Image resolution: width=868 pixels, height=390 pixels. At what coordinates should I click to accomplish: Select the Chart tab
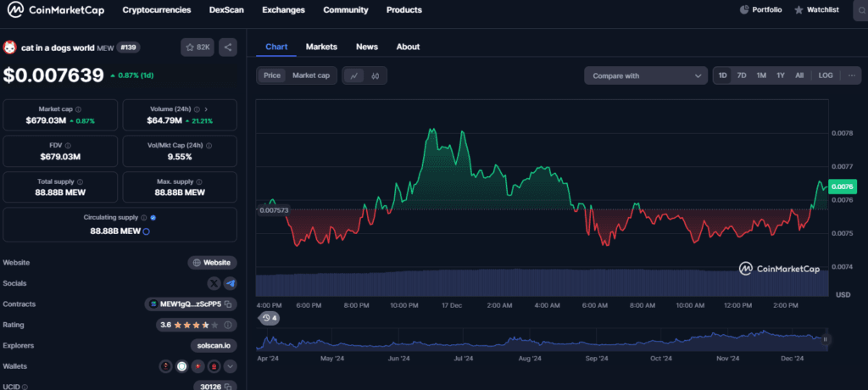(x=276, y=47)
